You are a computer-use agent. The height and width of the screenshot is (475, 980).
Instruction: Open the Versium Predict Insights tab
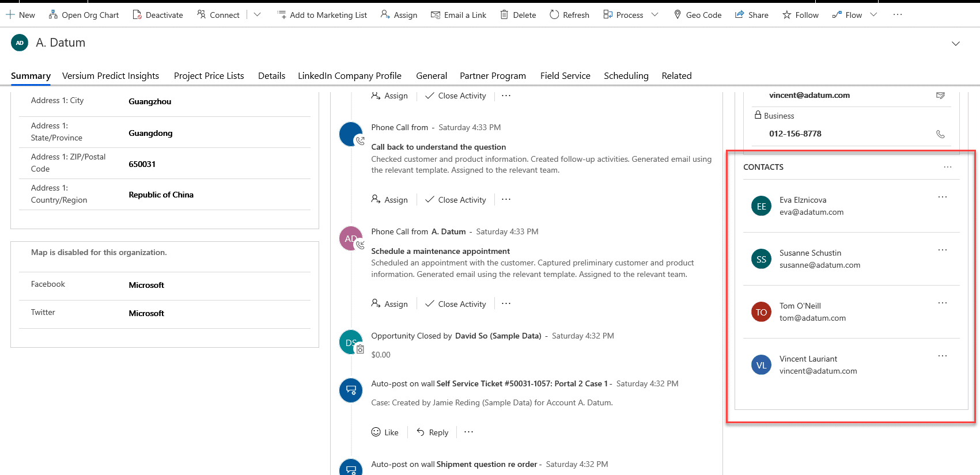point(111,76)
